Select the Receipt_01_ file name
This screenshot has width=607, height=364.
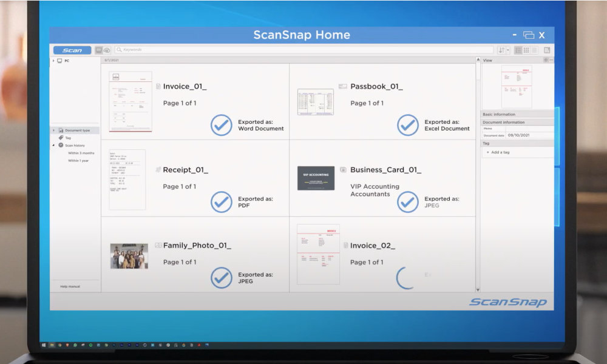[x=185, y=170]
